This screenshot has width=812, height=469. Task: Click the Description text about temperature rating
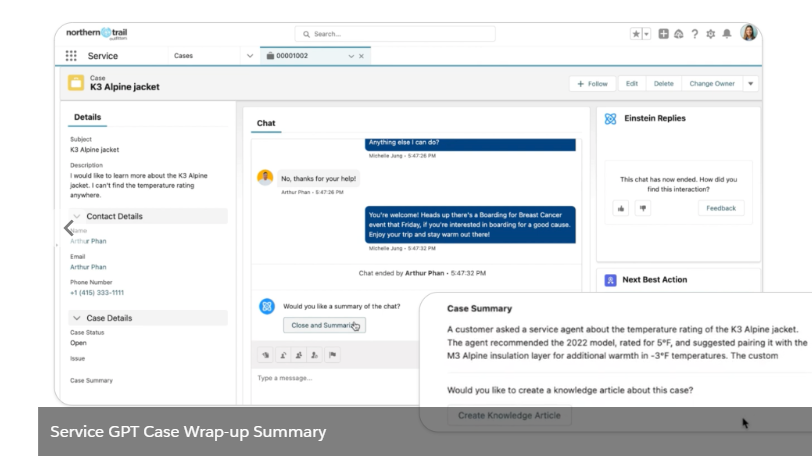pyautogui.click(x=139, y=185)
